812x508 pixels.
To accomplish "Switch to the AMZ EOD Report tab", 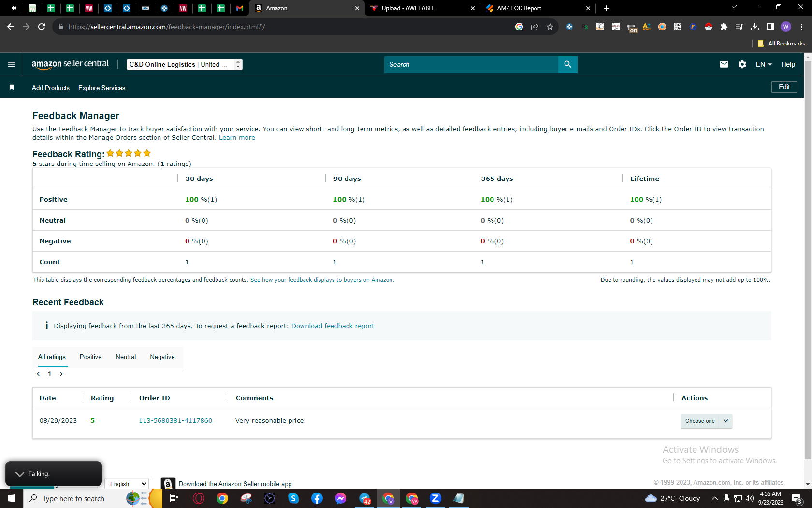I will point(536,8).
